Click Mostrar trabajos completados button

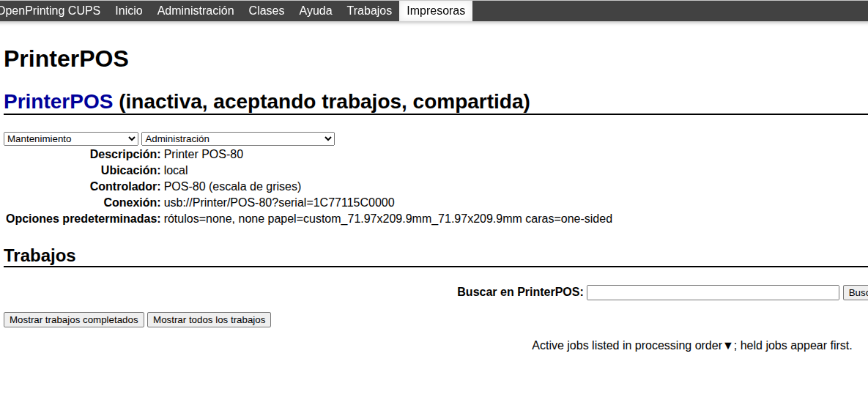(x=74, y=320)
